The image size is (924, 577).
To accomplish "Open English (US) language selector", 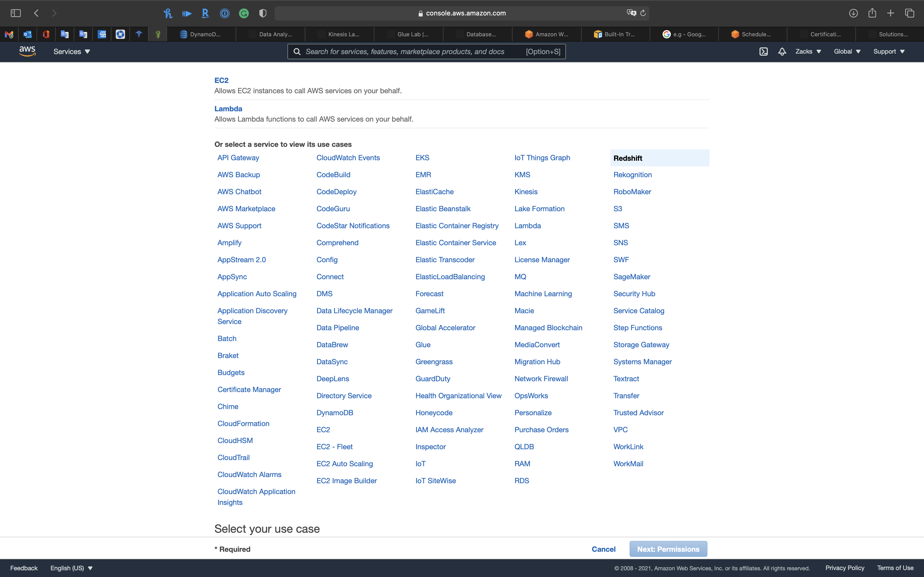I will click(71, 568).
